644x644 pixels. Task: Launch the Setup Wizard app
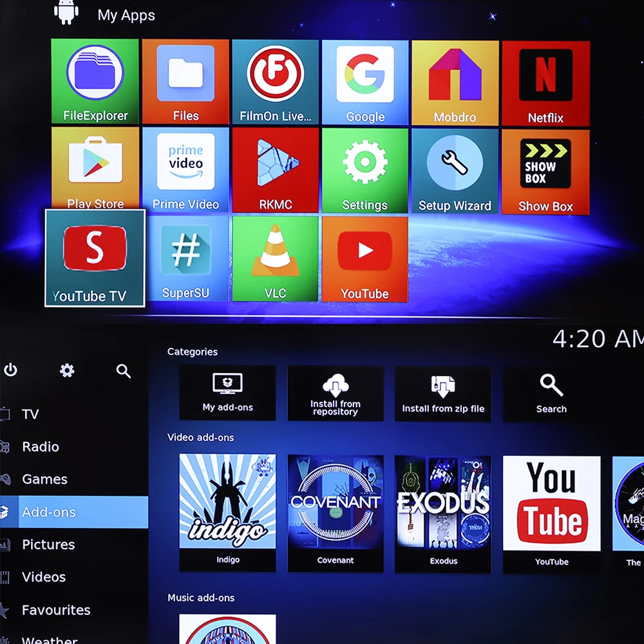coord(455,171)
